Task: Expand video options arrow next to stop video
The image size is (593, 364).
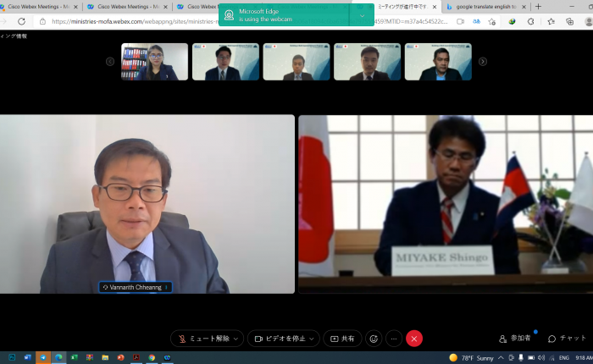Action: pos(313,339)
